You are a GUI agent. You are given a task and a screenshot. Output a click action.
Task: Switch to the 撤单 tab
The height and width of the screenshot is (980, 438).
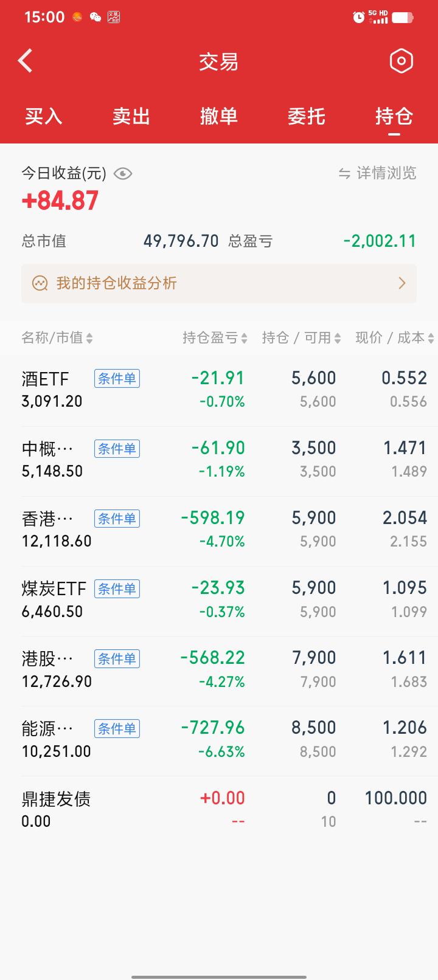219,116
